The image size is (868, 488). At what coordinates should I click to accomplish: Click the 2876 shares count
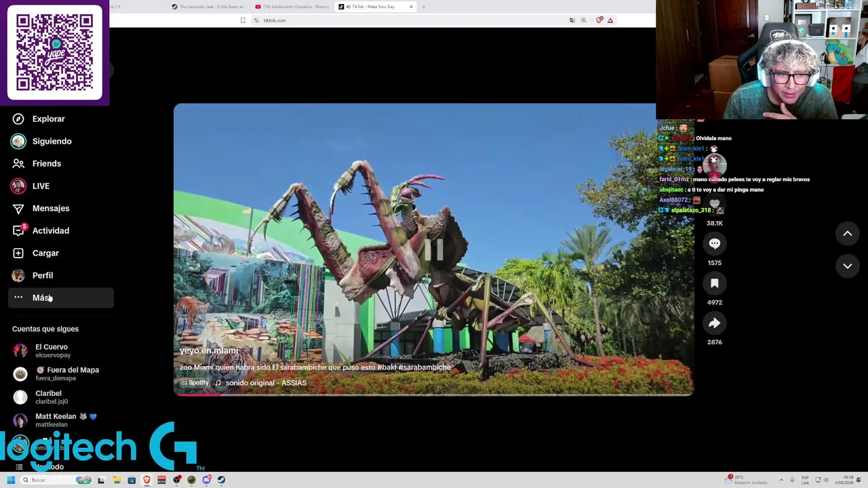click(x=714, y=342)
